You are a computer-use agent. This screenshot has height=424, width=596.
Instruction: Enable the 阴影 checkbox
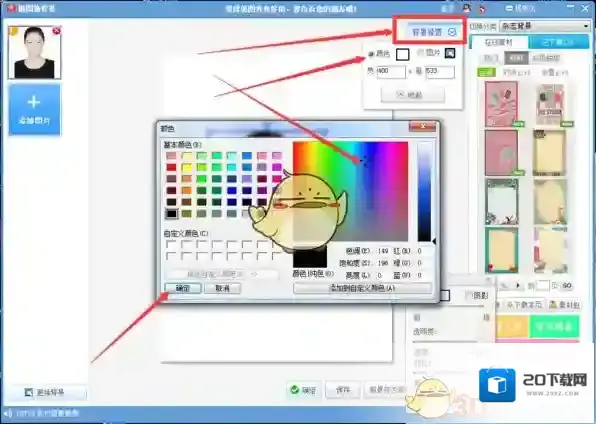pyautogui.click(x=469, y=295)
